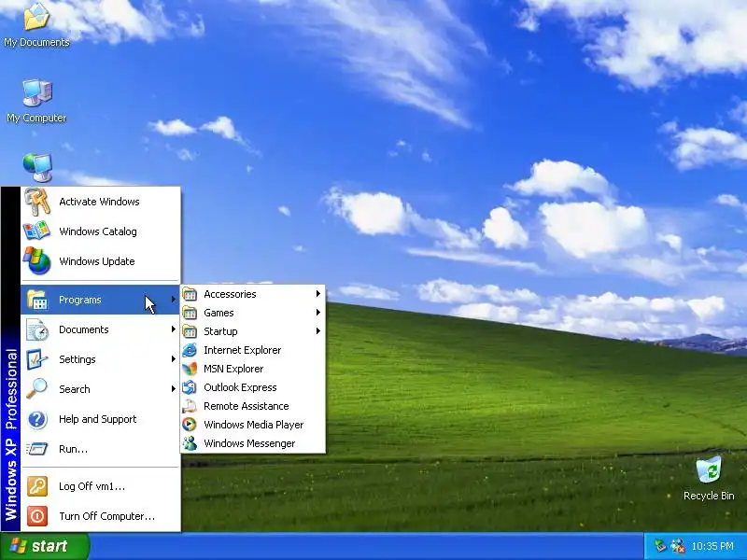Screen dimensions: 747x560
Task: Expand the Startup submenu arrow
Action: [x=317, y=331]
